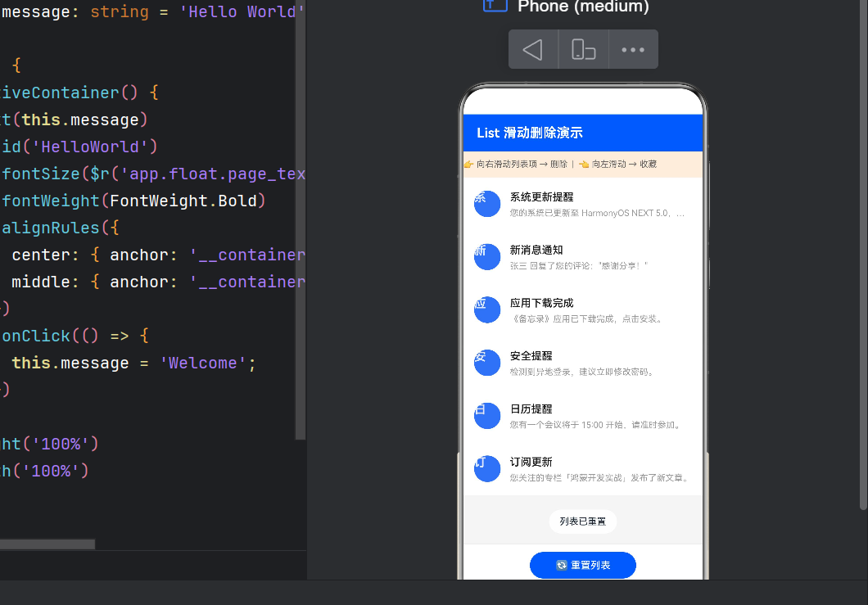
Task: Open the previewer three-dots more menu
Action: pyautogui.click(x=633, y=50)
